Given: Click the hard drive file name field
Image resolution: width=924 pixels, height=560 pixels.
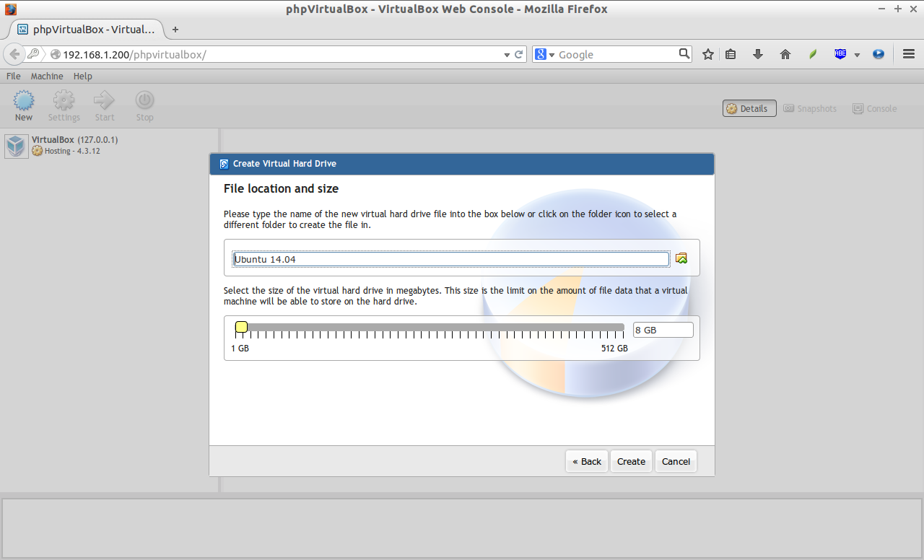Looking at the screenshot, I should coord(451,259).
